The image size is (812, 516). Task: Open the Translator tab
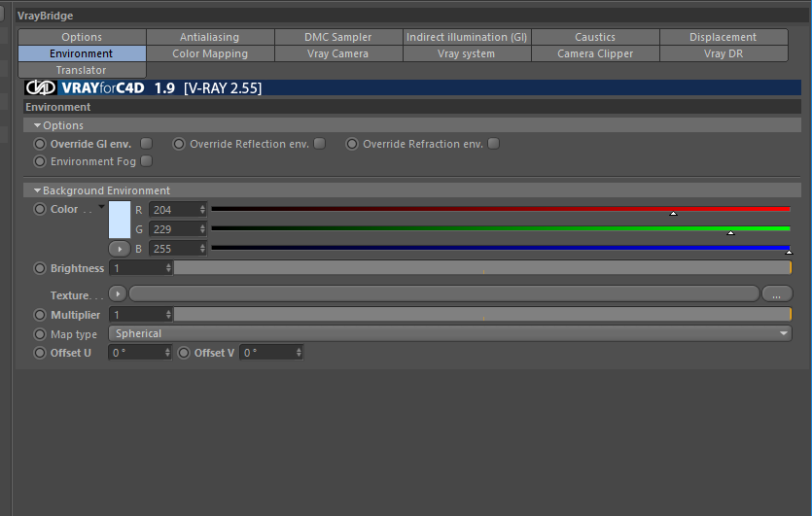(x=82, y=70)
